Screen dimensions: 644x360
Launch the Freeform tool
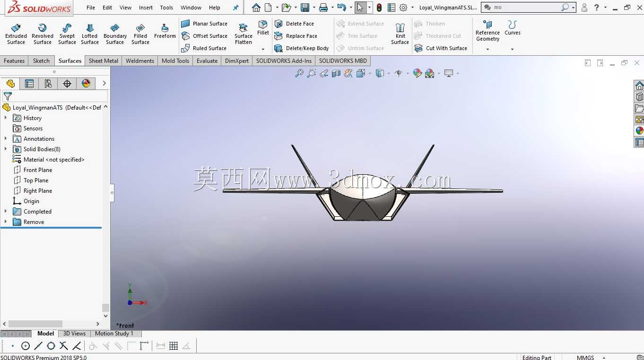pos(165,31)
